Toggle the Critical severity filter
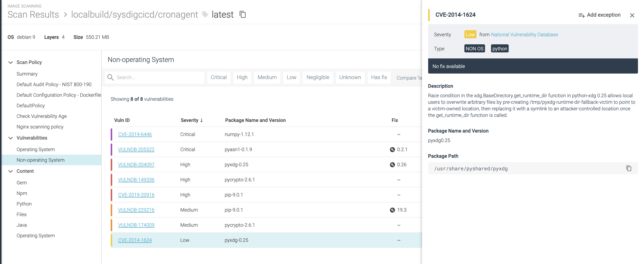The width and height of the screenshot is (644, 264). point(219,77)
